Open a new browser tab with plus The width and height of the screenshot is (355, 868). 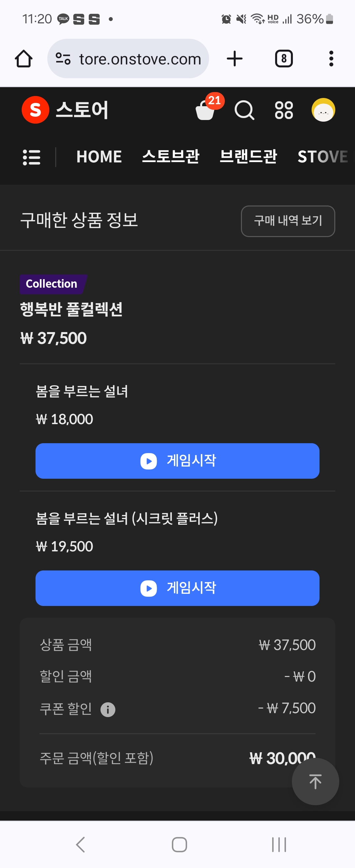tap(235, 59)
